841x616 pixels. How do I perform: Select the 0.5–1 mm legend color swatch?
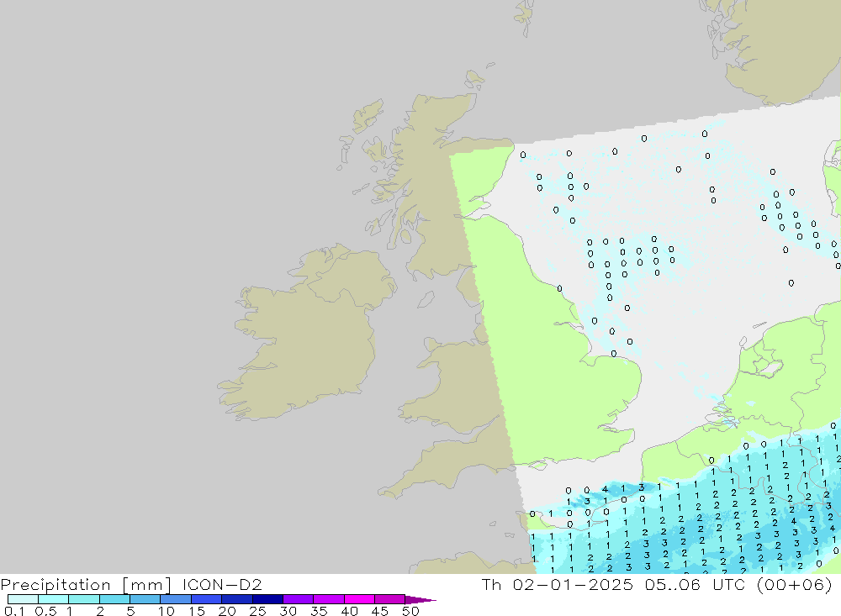(x=54, y=599)
